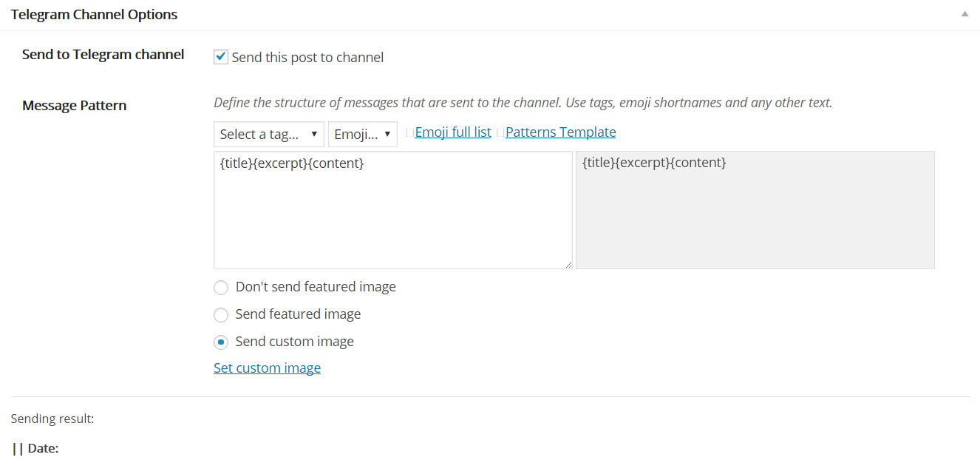Select the Send custom image radio button
The image size is (980, 460).
[220, 342]
